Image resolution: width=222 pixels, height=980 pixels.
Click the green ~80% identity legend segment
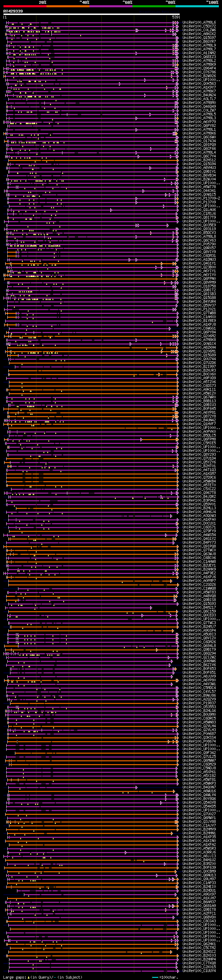[x=154, y=7]
